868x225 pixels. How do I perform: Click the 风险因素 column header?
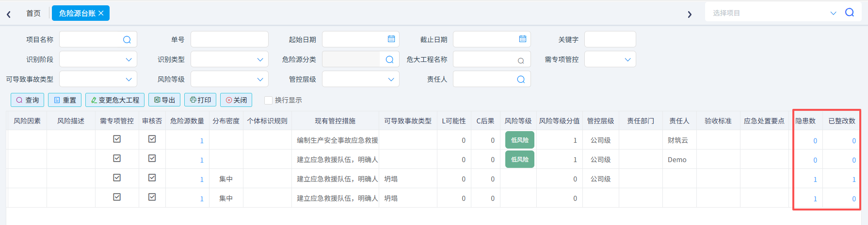(x=27, y=121)
